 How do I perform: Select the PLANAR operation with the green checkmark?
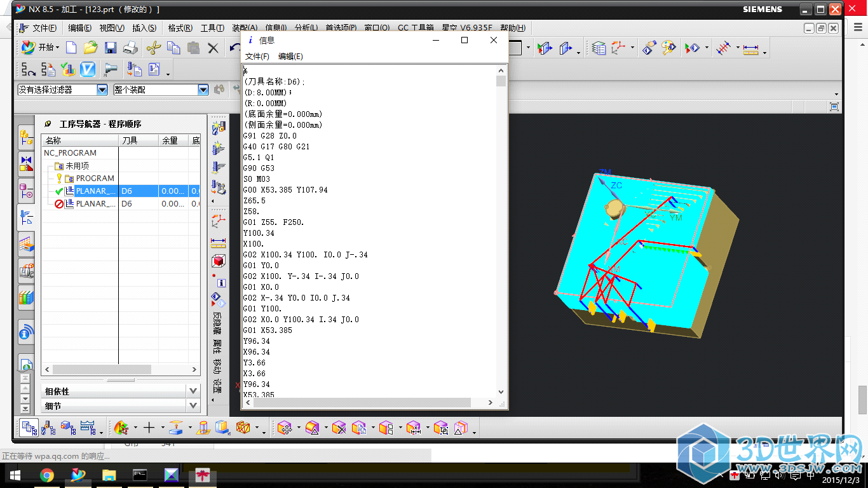point(96,191)
